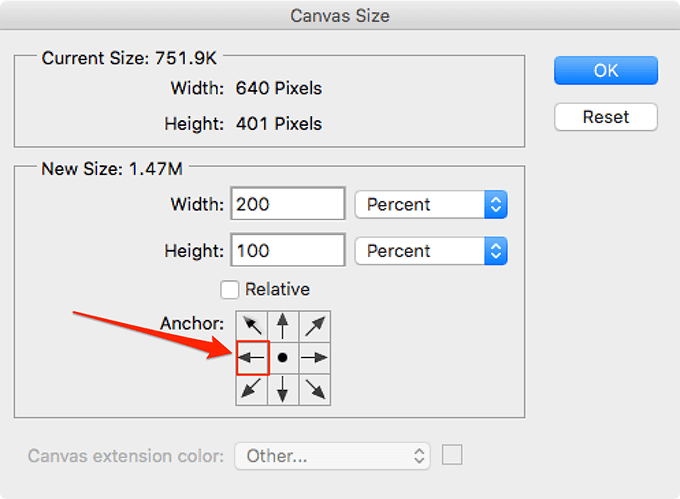Select the bottom-right anchor arrow
Screen dimensions: 680x499
[315, 389]
